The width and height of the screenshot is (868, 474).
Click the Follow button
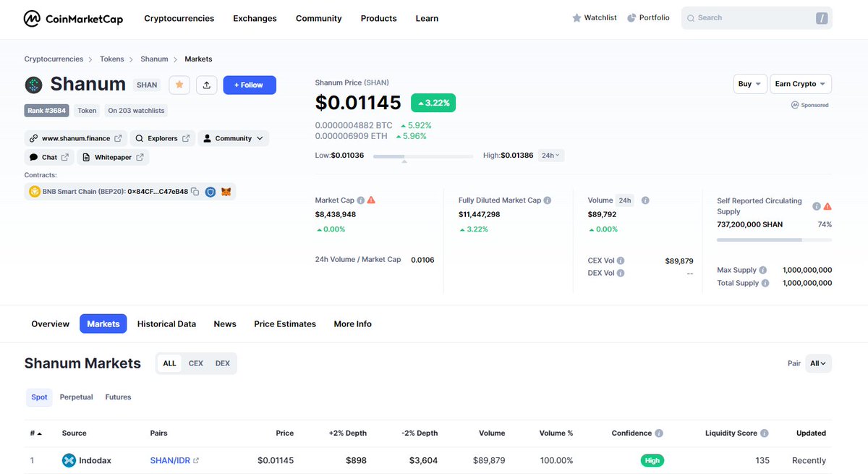coord(250,85)
